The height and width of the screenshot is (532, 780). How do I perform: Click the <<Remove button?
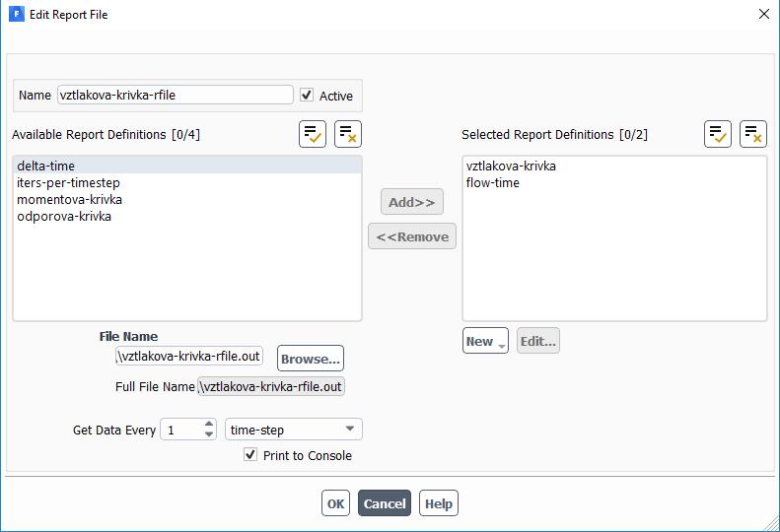[412, 236]
